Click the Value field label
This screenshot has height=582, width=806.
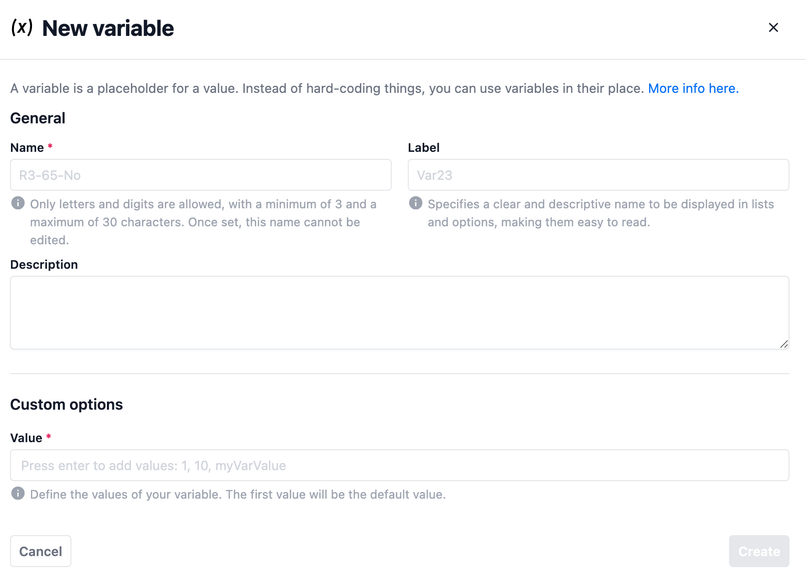point(26,437)
